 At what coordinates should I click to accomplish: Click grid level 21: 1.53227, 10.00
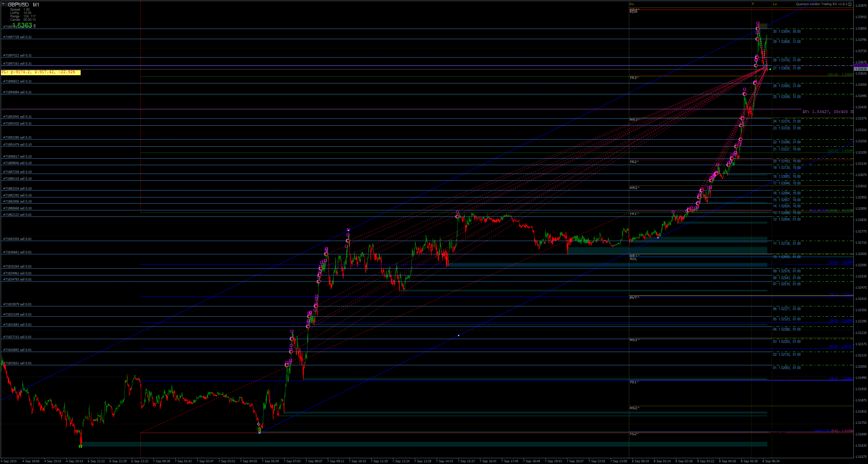click(787, 149)
